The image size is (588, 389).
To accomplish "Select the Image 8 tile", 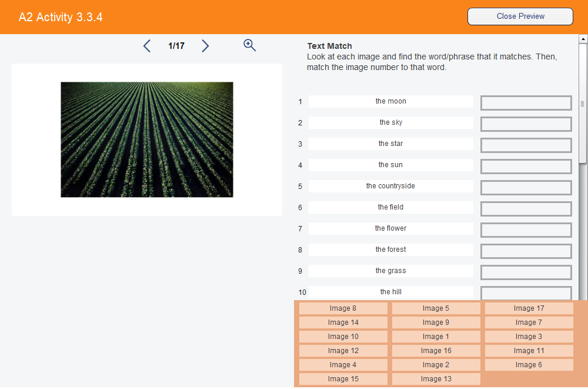I will click(x=343, y=308).
